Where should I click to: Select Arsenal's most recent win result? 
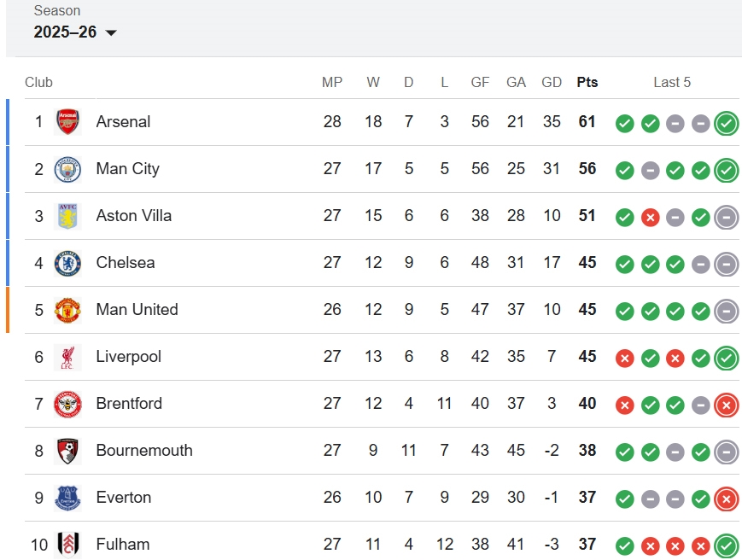[x=727, y=123]
